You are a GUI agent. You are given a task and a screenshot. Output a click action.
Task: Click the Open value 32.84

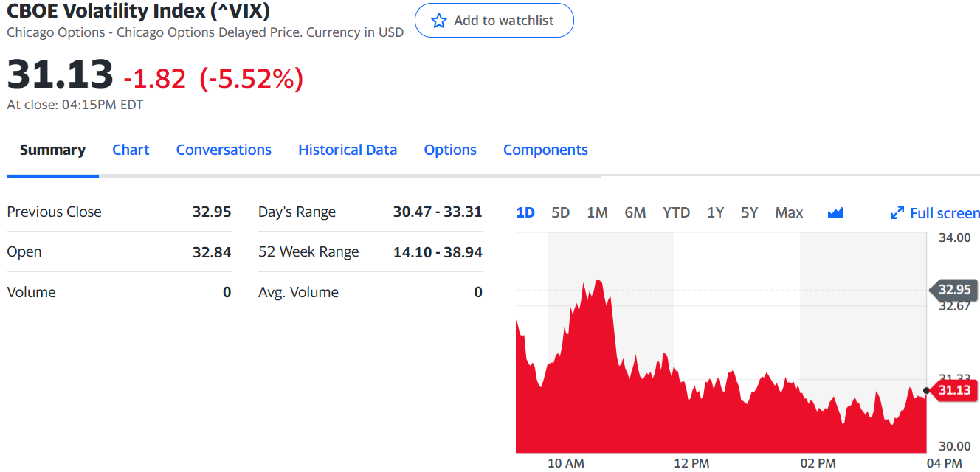click(x=212, y=252)
